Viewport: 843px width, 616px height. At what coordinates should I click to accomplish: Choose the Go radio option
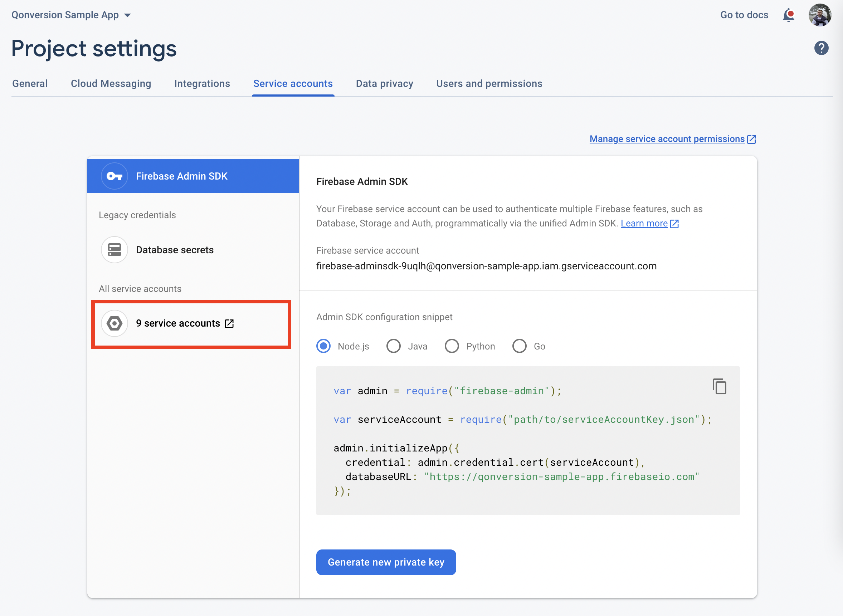(519, 346)
